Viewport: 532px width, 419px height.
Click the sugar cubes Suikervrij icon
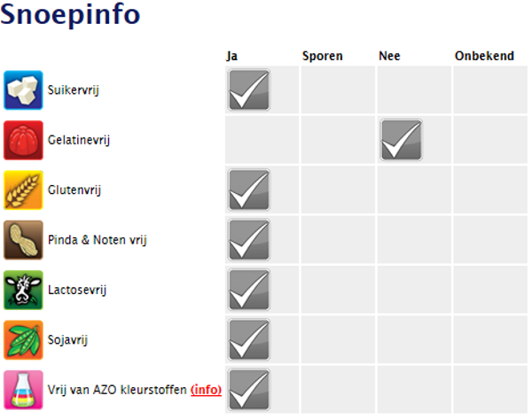coord(23,89)
